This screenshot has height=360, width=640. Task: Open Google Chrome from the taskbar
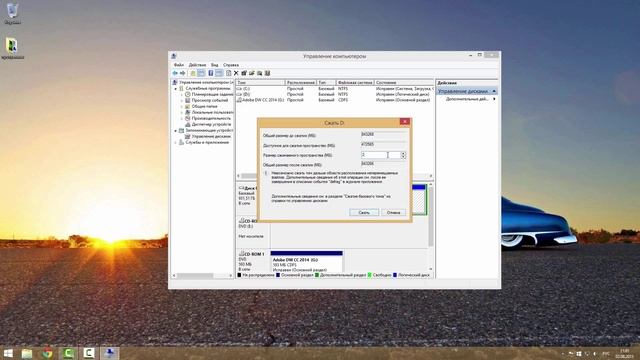(x=47, y=353)
